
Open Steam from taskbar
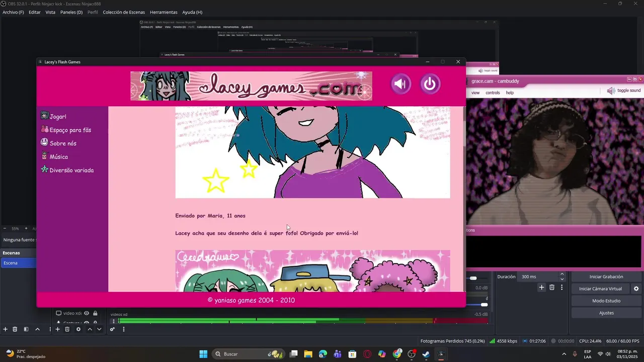click(426, 354)
